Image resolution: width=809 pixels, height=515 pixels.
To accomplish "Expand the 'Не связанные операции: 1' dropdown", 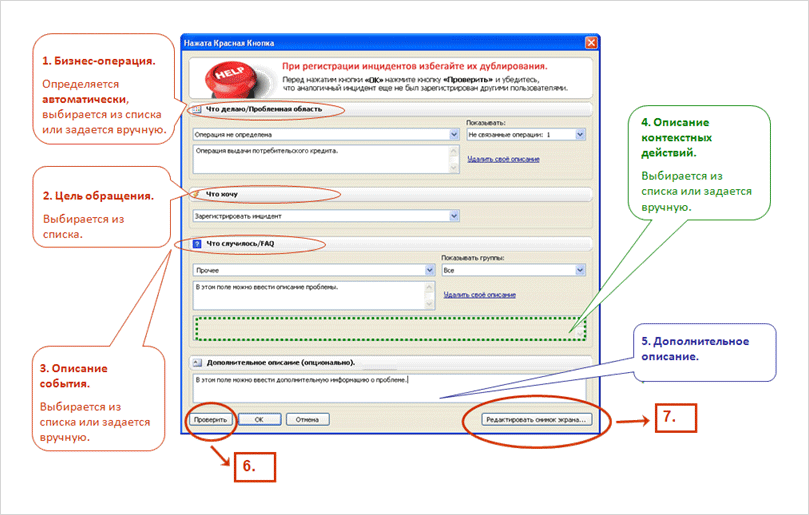I will [526, 133].
